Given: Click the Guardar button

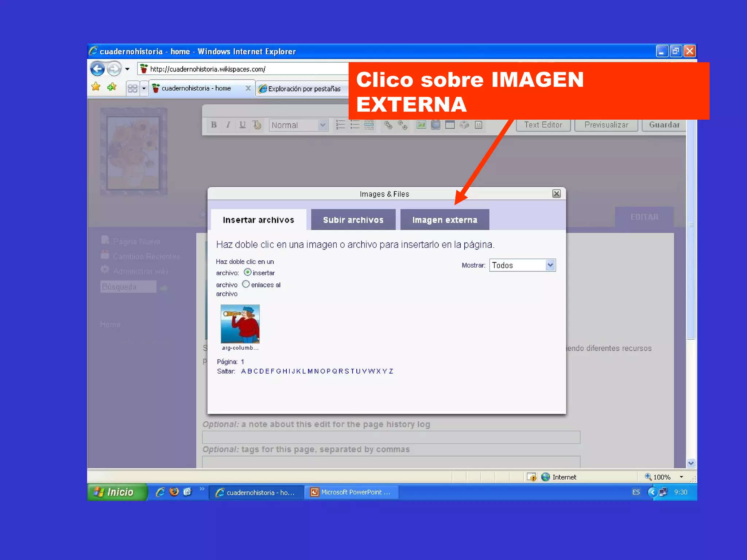Looking at the screenshot, I should tap(664, 125).
